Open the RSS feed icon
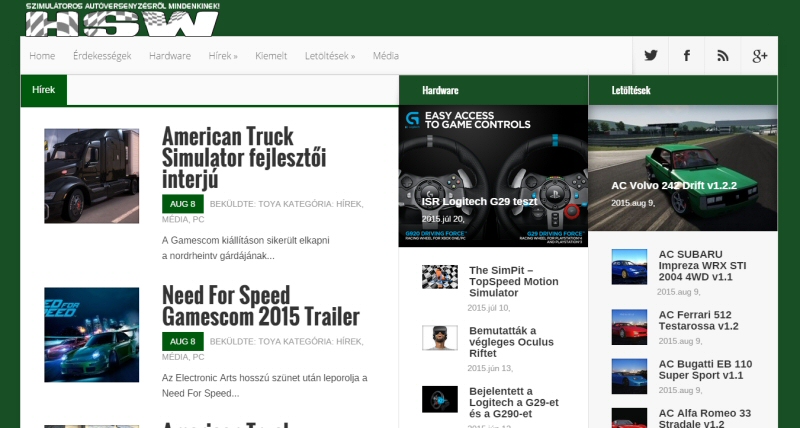Screen dimensions: 800x428 tap(722, 56)
